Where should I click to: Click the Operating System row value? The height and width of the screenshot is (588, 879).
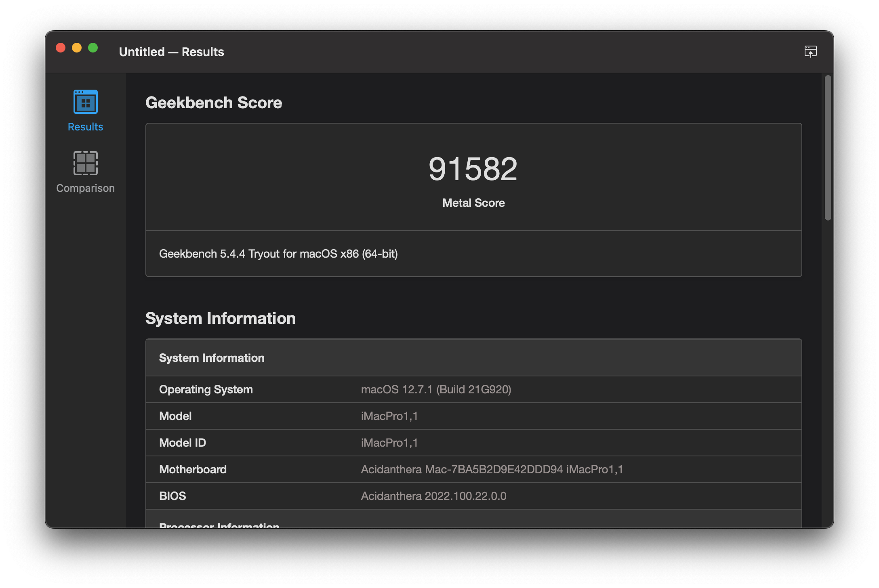(436, 389)
